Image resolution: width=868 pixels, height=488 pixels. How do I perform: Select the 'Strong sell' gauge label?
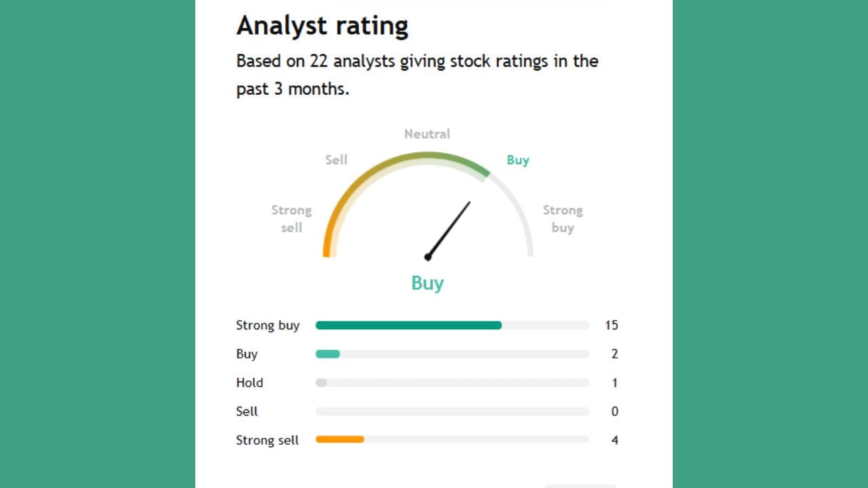(292, 219)
